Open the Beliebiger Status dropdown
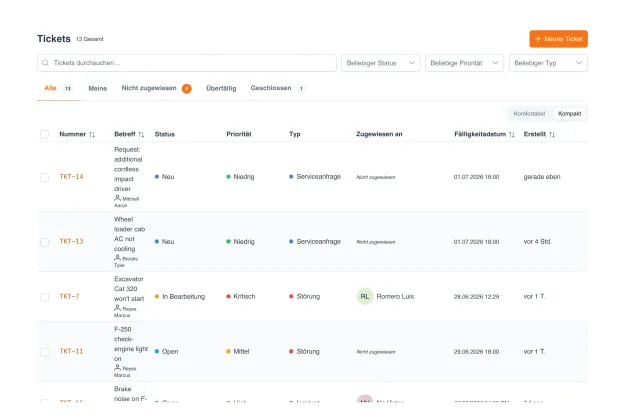This screenshot has width=624, height=420. click(x=380, y=63)
